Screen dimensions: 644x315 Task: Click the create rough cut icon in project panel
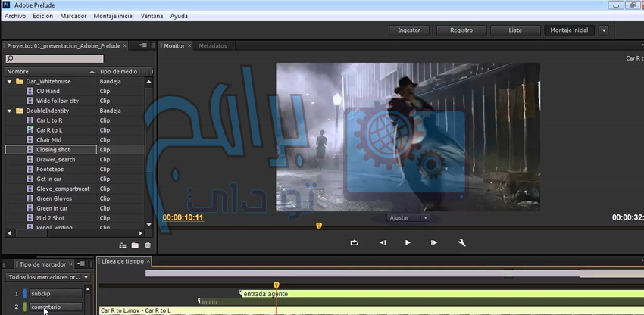(123, 245)
